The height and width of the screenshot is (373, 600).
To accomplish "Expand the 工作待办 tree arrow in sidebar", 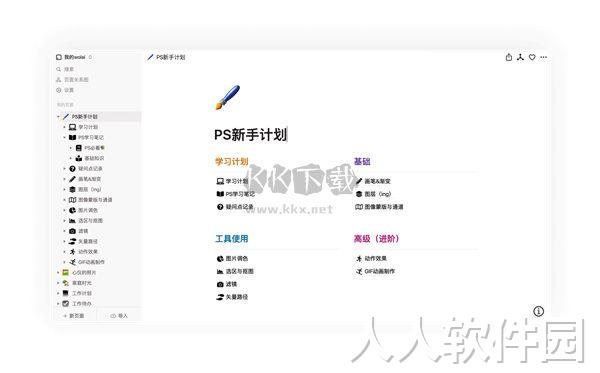I will (x=58, y=303).
